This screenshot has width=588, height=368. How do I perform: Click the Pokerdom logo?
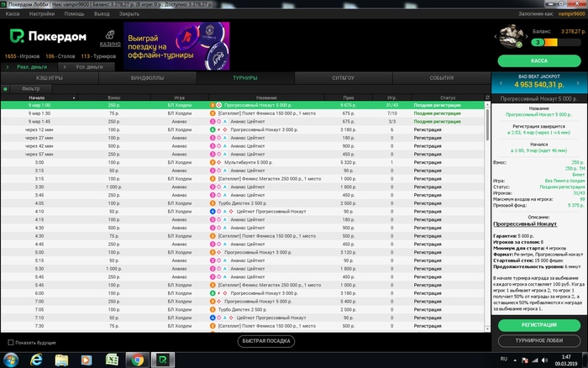point(48,36)
